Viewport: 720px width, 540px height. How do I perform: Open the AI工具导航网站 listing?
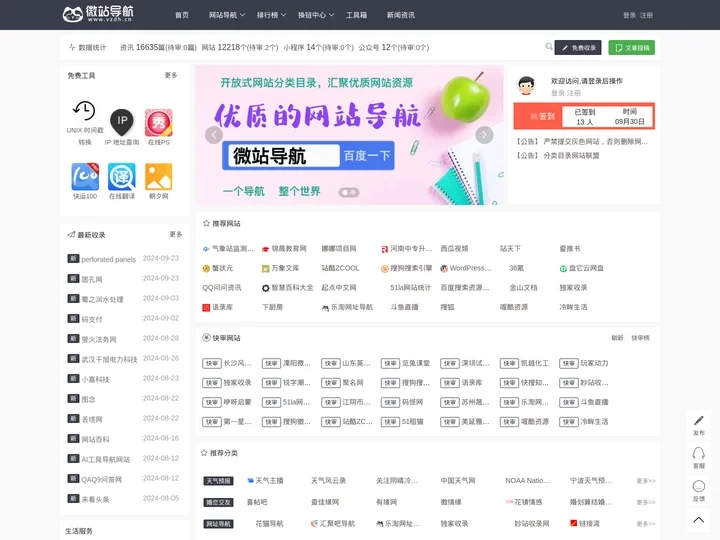click(106, 459)
